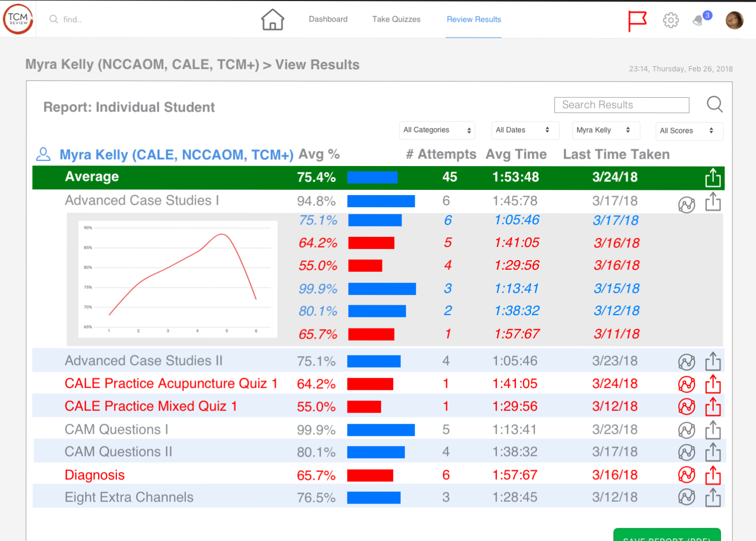Open the Review Results tab

473,19
